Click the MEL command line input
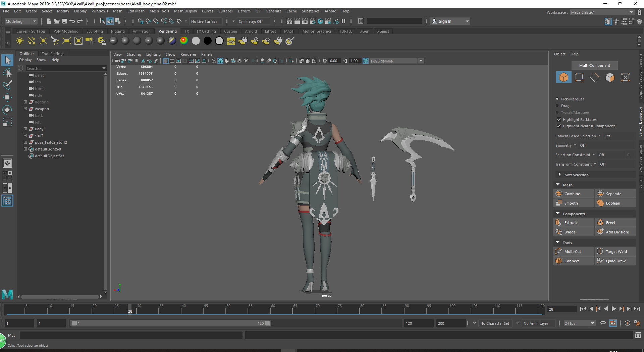This screenshot has height=352, width=644. pyautogui.click(x=131, y=335)
